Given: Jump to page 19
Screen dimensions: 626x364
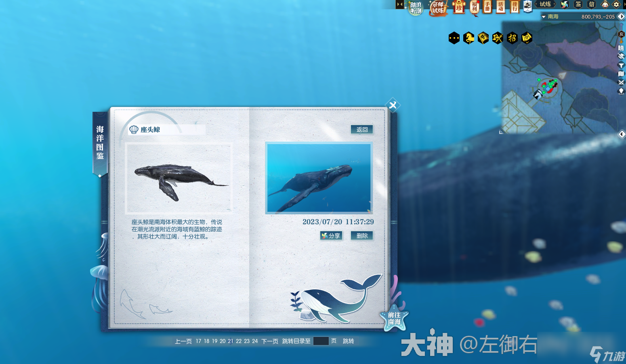Looking at the screenshot, I should [214, 341].
